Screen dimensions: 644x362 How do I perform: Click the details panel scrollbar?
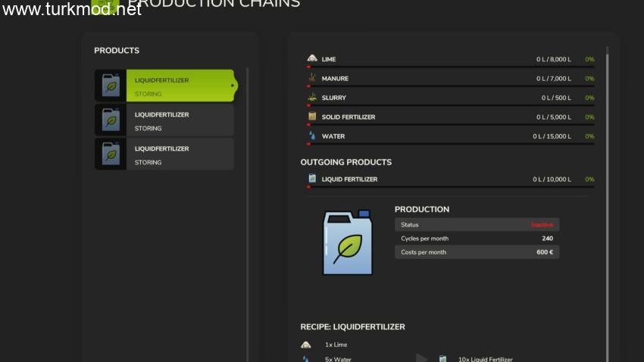click(x=607, y=203)
